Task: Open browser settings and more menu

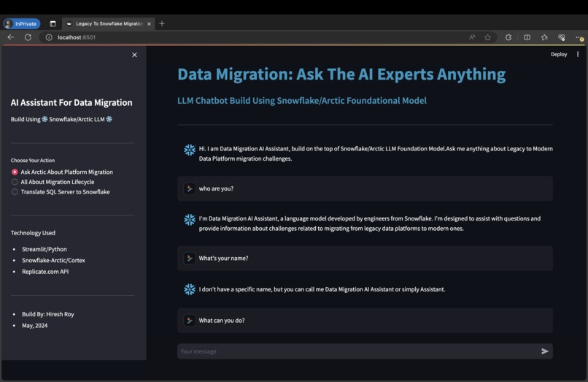Action: click(x=579, y=37)
